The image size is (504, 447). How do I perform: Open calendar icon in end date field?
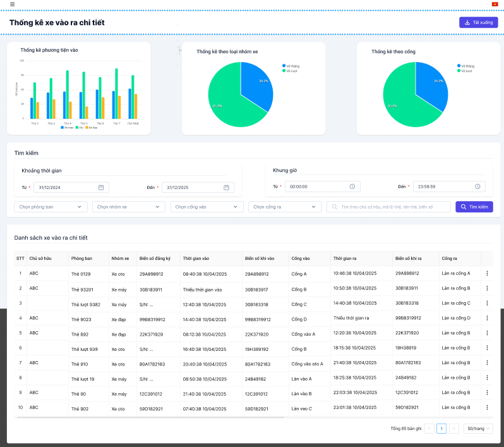(x=226, y=187)
